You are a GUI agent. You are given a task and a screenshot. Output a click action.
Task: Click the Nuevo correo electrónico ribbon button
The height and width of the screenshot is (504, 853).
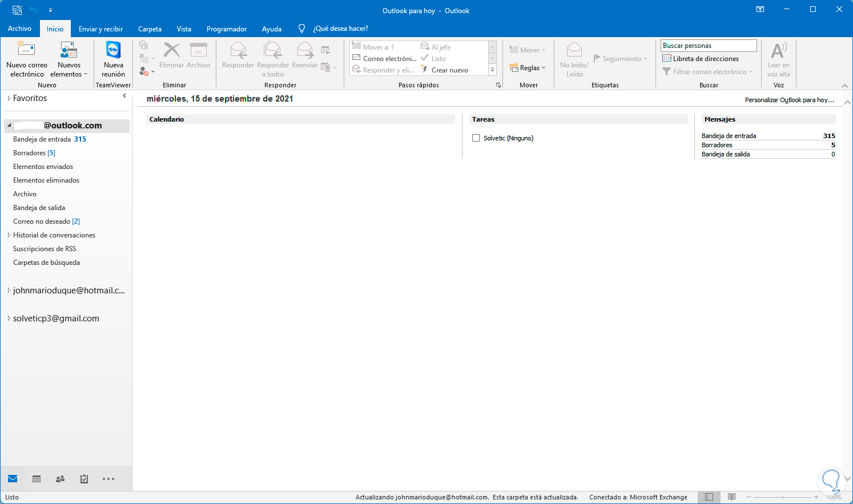pyautogui.click(x=27, y=59)
